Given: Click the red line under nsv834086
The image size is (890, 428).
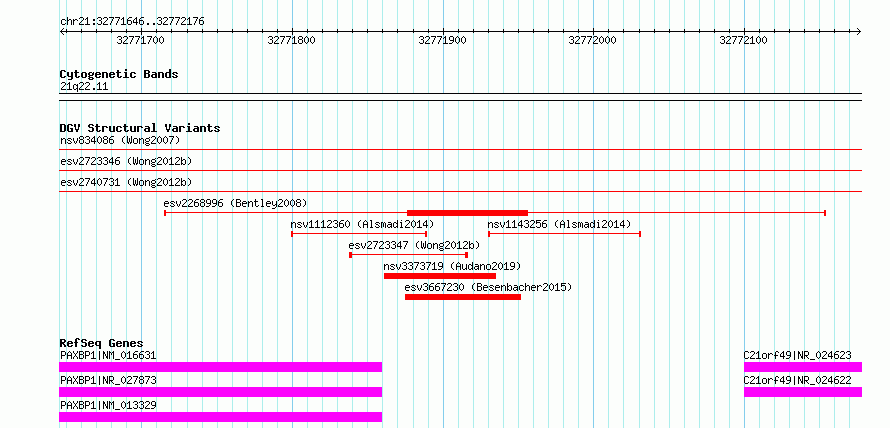Looking at the screenshot, I should click(x=461, y=150).
